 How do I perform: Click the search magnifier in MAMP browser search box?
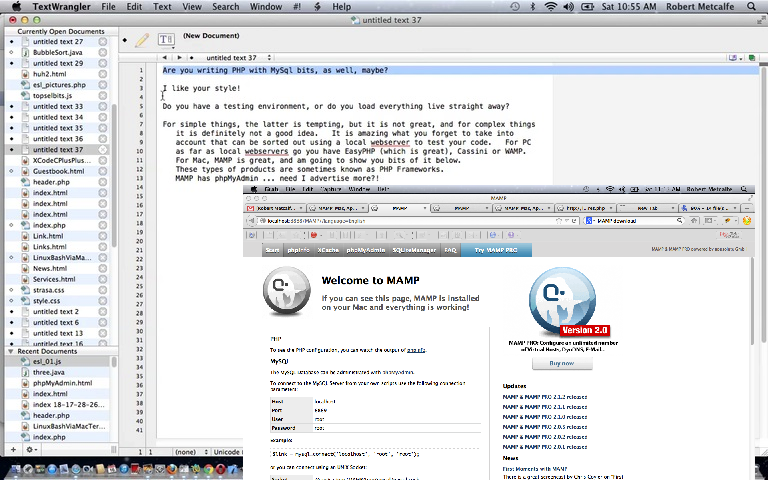679,221
